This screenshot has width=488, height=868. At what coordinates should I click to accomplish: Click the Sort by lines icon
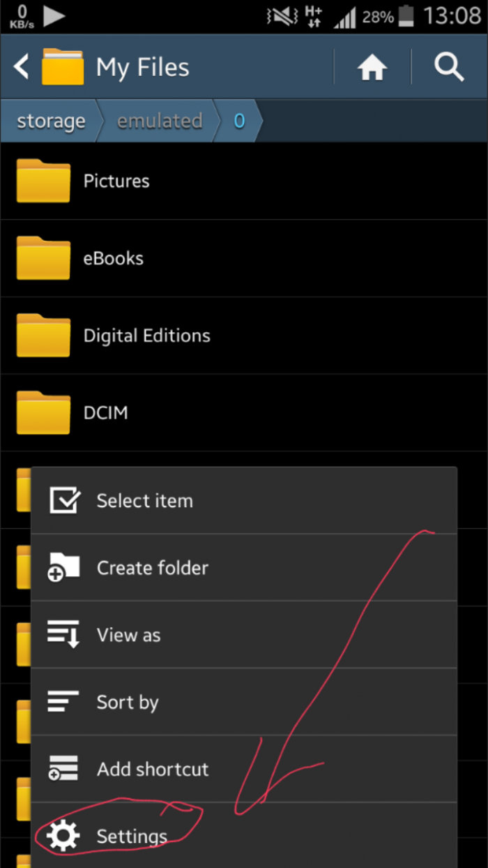point(63,701)
